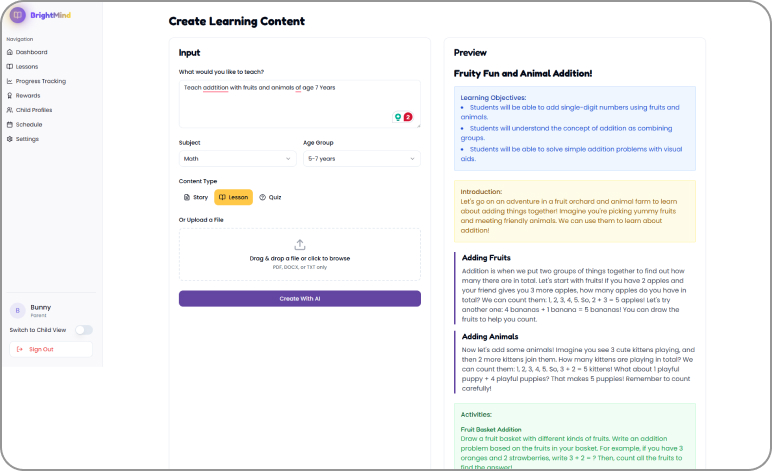Click the red grammar error badge
Viewport: 772px width, 471px height.
(408, 117)
